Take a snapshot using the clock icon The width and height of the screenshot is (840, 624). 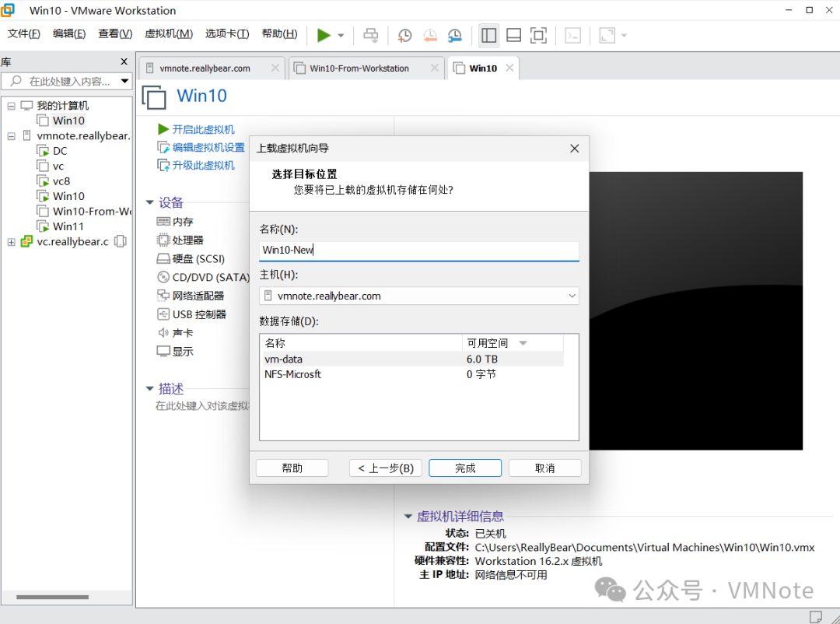coord(404,35)
